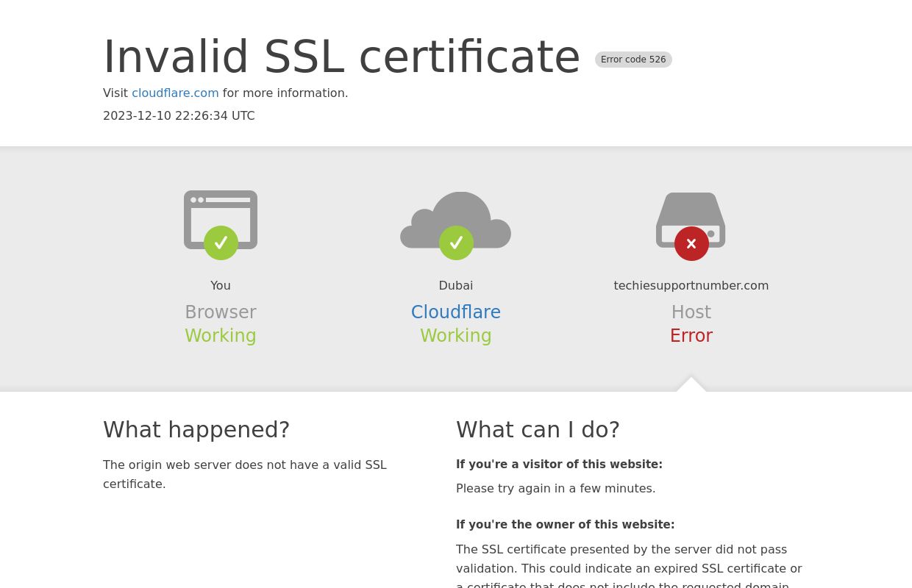Click the Cloudflare link in the middle column
The height and width of the screenshot is (588, 912).
456,312
